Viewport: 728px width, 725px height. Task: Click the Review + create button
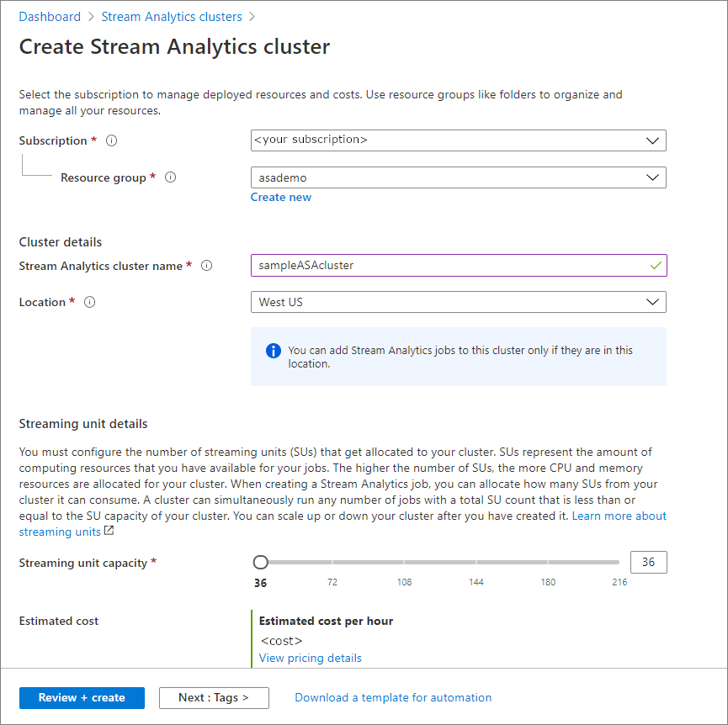[82, 697]
